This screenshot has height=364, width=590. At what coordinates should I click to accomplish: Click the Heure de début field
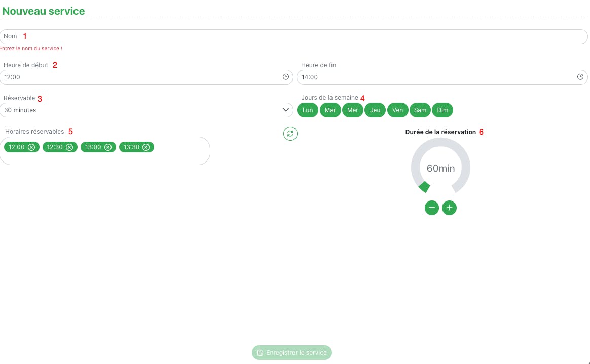coord(142,77)
